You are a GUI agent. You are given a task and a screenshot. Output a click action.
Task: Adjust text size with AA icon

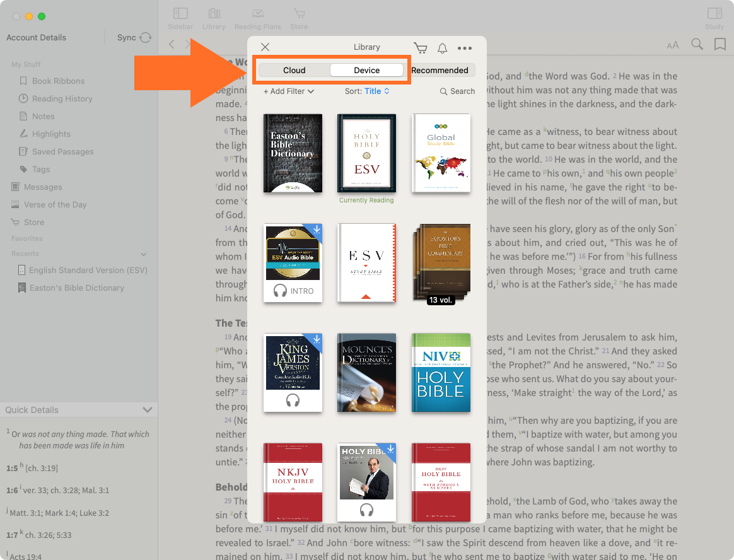[673, 45]
